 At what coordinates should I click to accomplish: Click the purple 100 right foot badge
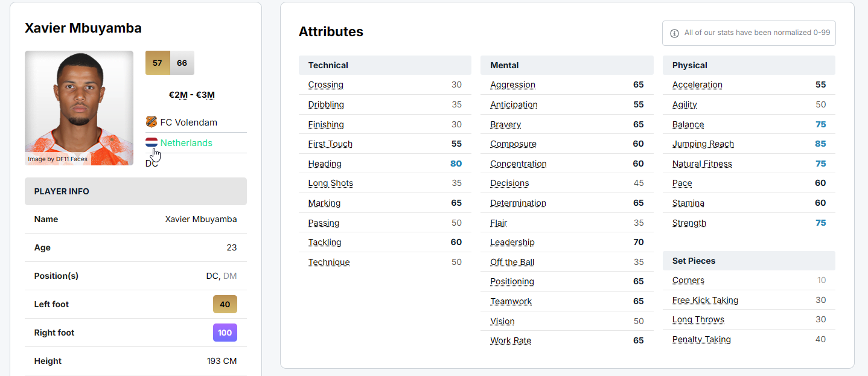click(x=225, y=333)
